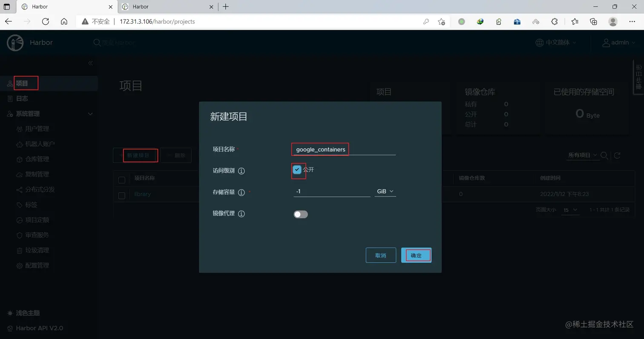644x339 pixels.
Task: Open the 所有项目 filter dropdown
Action: point(583,155)
